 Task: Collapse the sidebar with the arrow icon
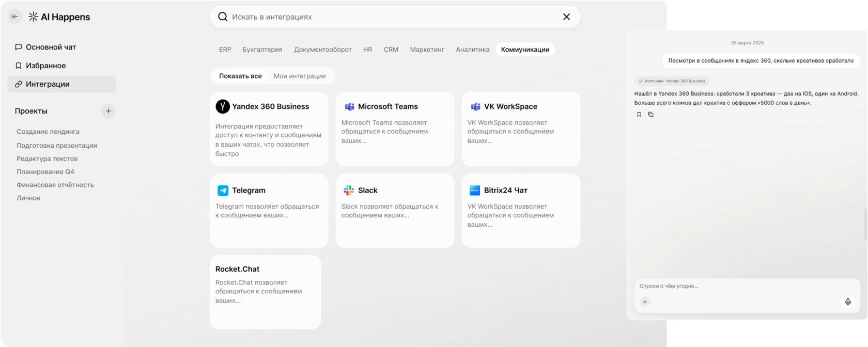14,17
